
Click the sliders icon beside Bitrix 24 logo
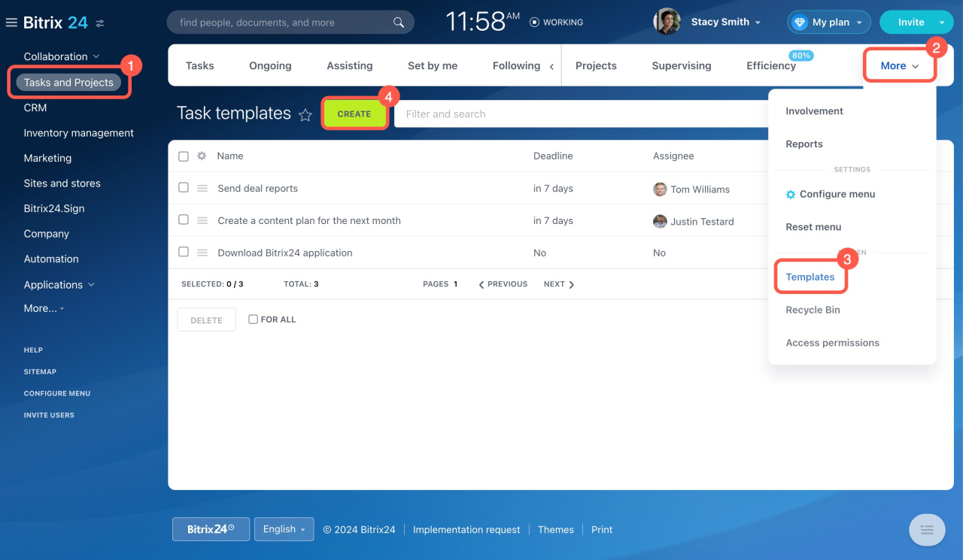(100, 23)
